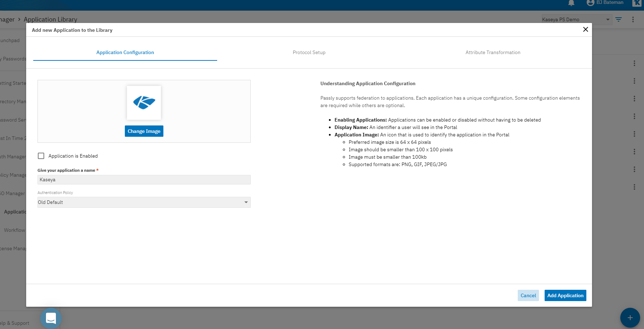Open the Launchpad sidebar item
Screen dimensions: 644x329
[x=10, y=40]
